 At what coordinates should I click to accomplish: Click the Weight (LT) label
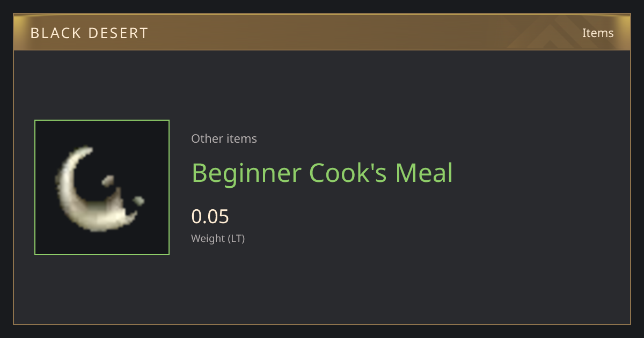point(218,238)
